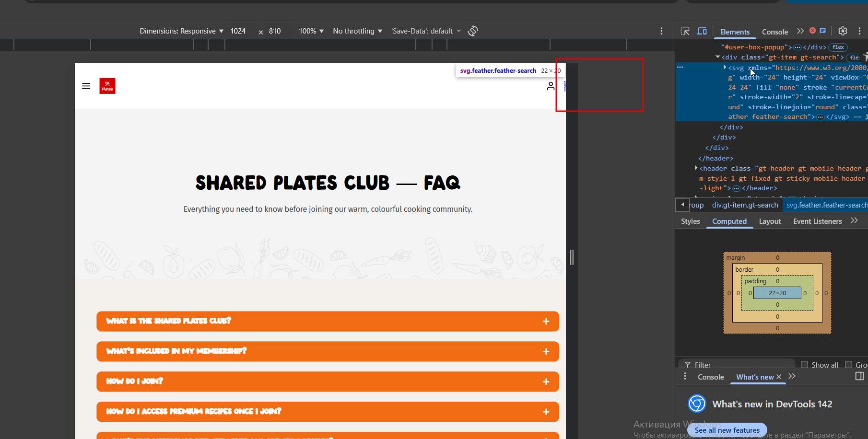
Task: Open the Layout tab
Action: coord(770,221)
